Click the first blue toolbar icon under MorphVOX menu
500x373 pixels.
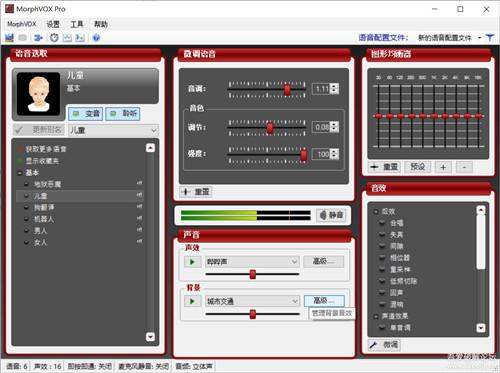[x=9, y=38]
